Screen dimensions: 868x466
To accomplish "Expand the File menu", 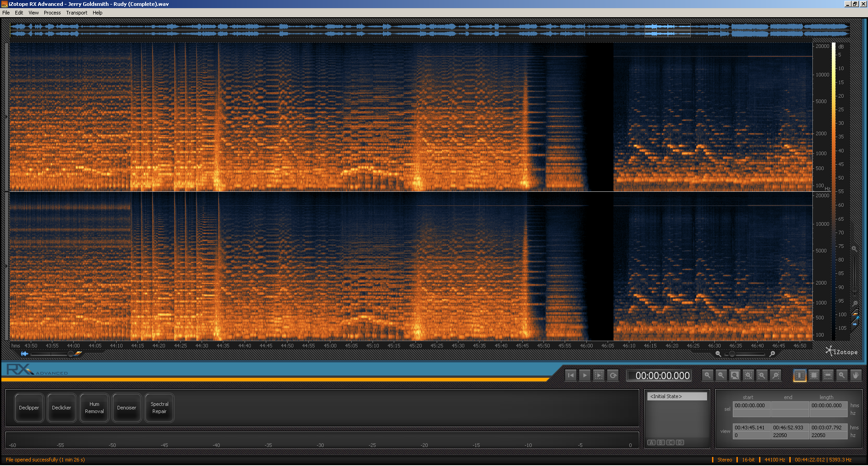I will point(6,13).
